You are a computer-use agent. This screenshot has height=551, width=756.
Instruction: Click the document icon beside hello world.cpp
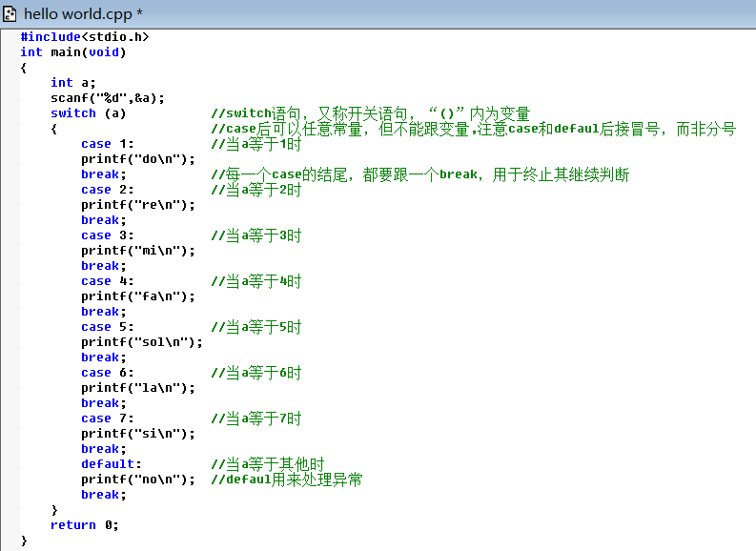pos(10,13)
